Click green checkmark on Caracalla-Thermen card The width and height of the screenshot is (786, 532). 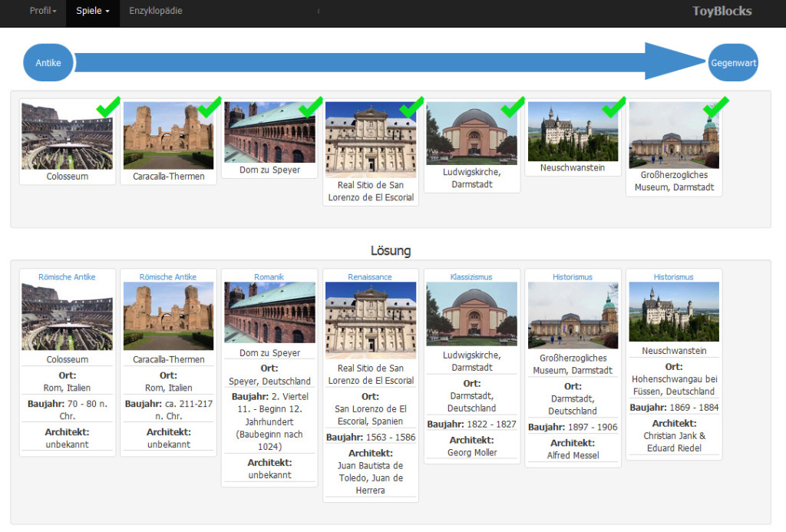click(x=210, y=107)
